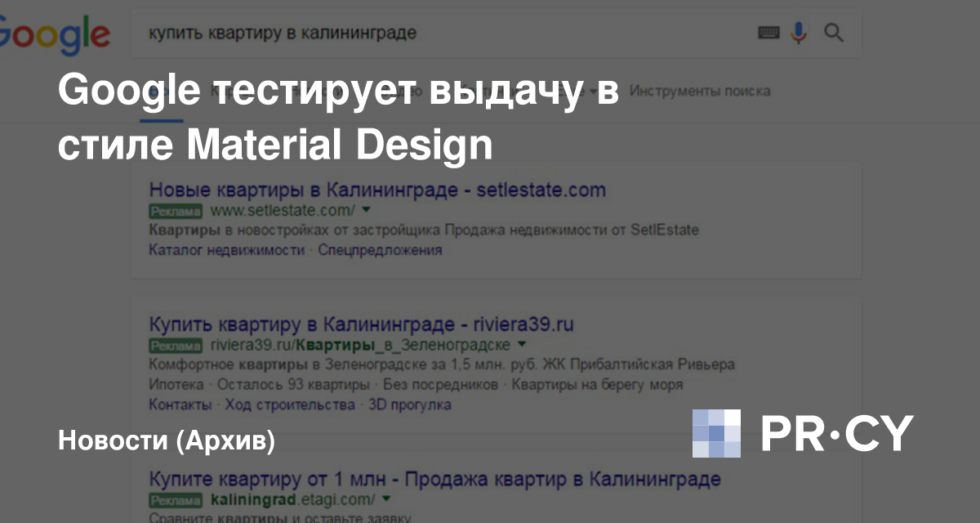Expand the arrow next to www.setlestate.com
Screen dimensions: 980x523
point(366,211)
